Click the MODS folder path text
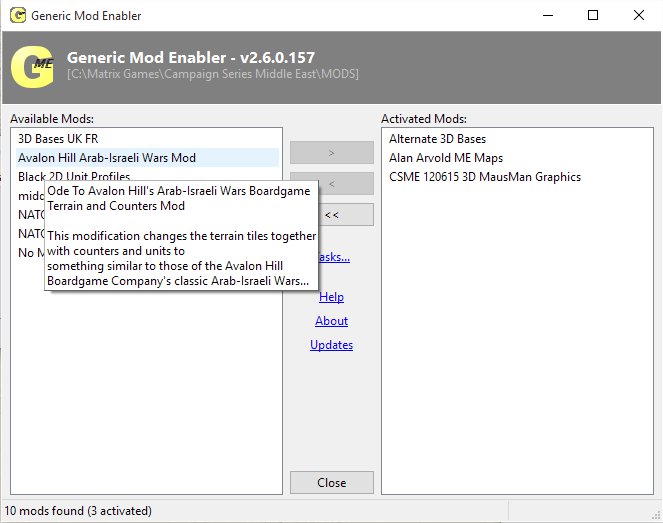Image resolution: width=663 pixels, height=523 pixels. pyautogui.click(x=213, y=74)
